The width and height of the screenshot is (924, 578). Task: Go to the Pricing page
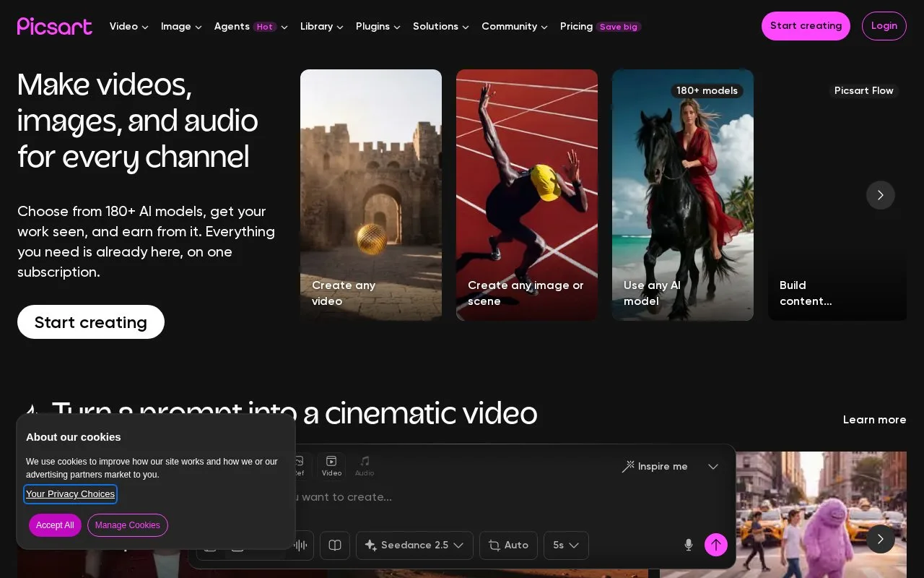click(x=601, y=27)
